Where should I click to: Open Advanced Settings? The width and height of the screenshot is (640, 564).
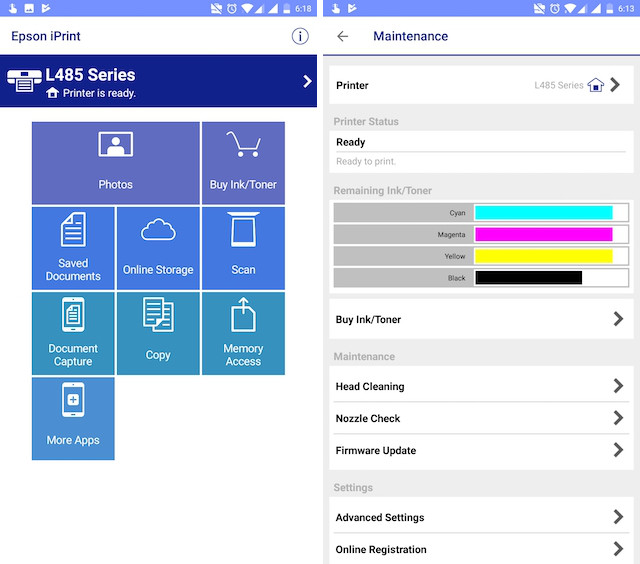[x=480, y=517]
